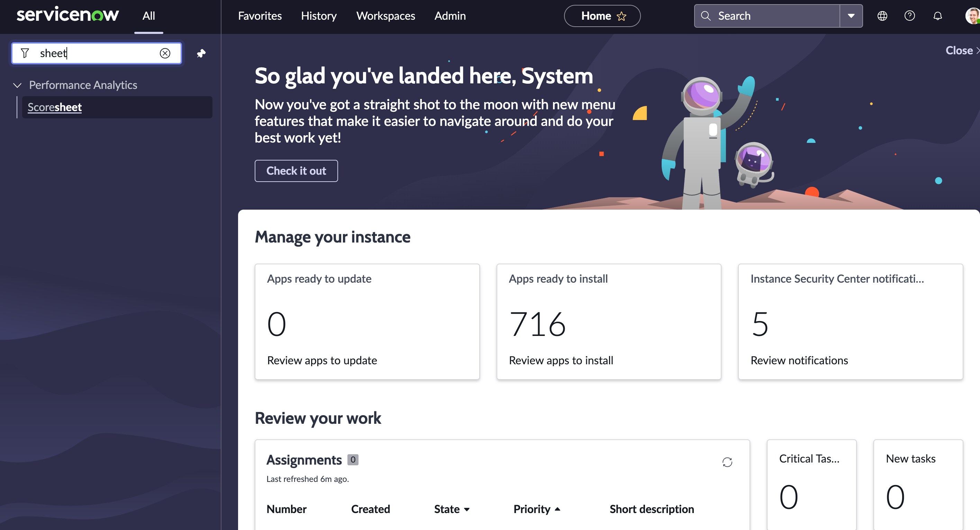Pin the All menu panel
Screen dimensions: 980x530
201,53
